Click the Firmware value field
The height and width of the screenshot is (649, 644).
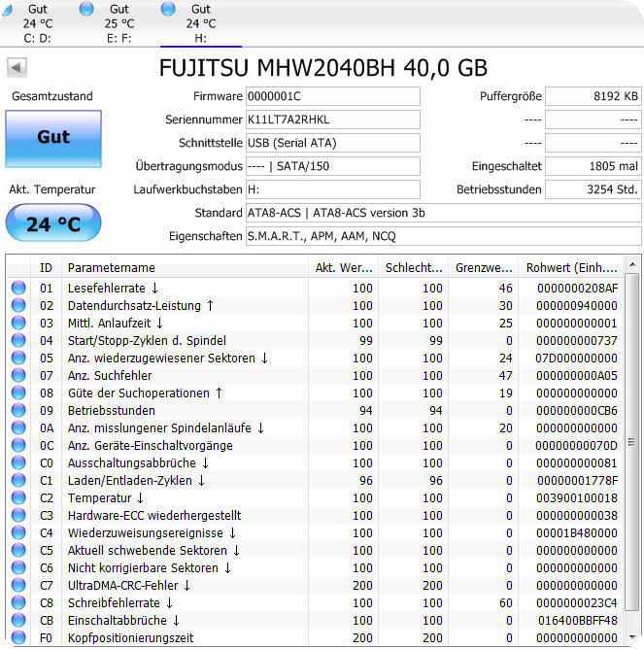click(333, 96)
